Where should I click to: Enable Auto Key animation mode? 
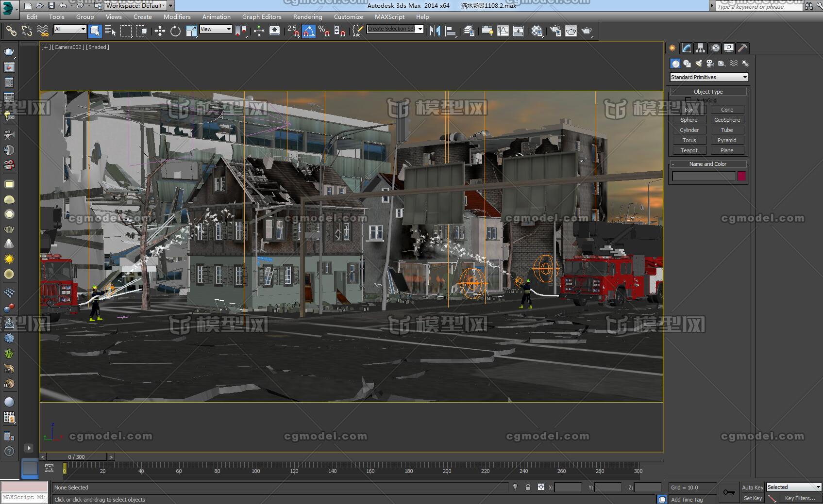(x=752, y=487)
